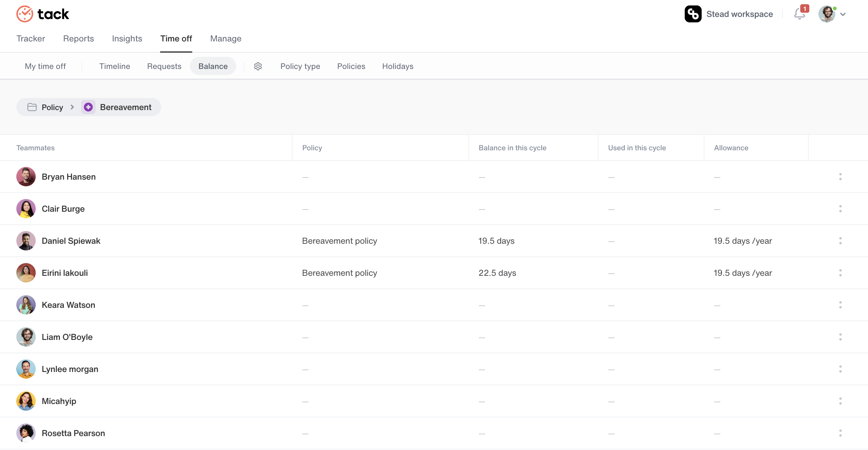Open time off settings gear
868x450 pixels.
pos(258,66)
